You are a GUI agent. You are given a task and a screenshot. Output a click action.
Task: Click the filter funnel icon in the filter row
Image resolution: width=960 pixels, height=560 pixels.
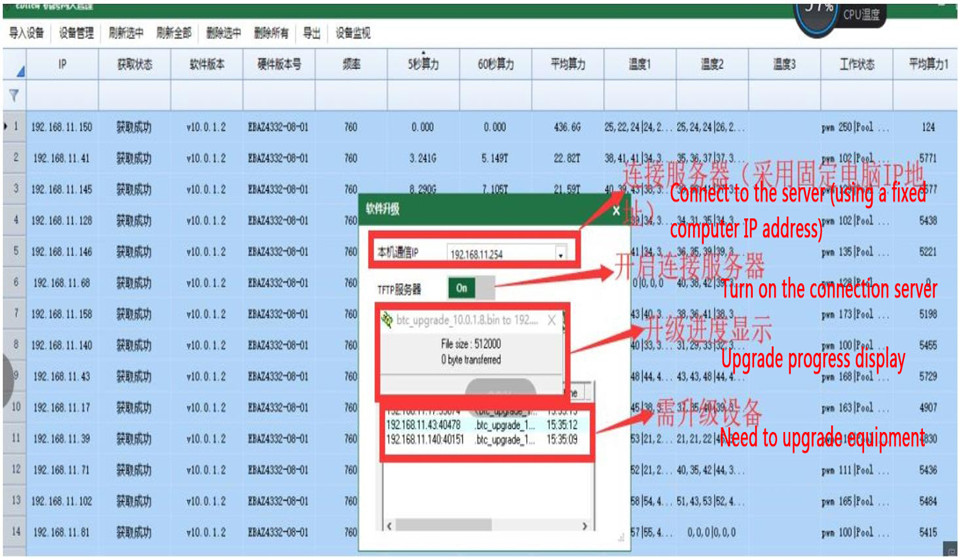(x=14, y=96)
